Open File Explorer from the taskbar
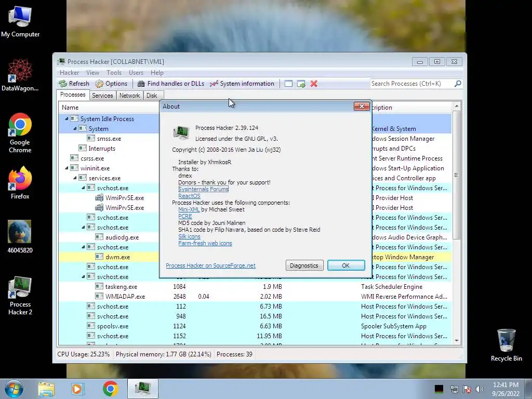 pos(46,389)
